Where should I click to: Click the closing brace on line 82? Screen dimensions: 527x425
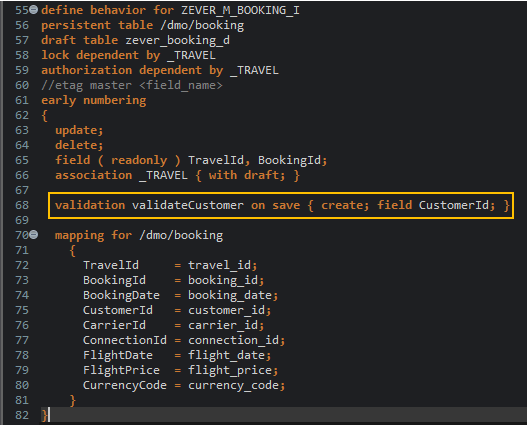[x=44, y=415]
